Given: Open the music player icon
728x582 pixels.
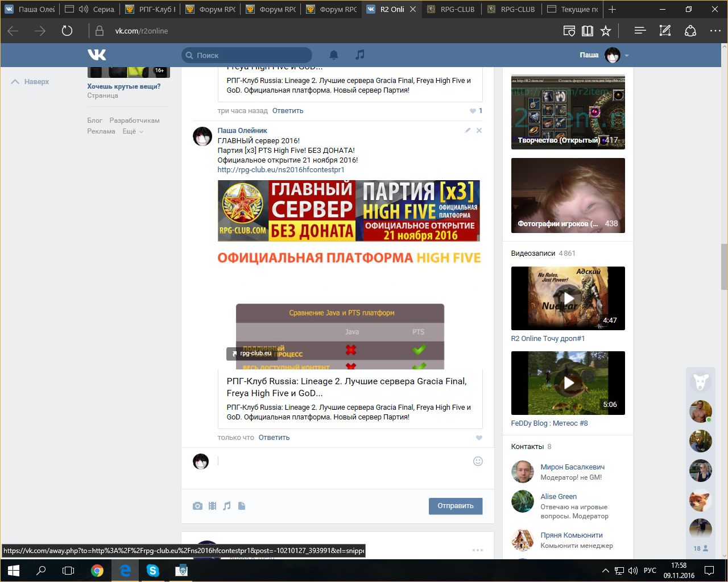Looking at the screenshot, I should pos(359,55).
